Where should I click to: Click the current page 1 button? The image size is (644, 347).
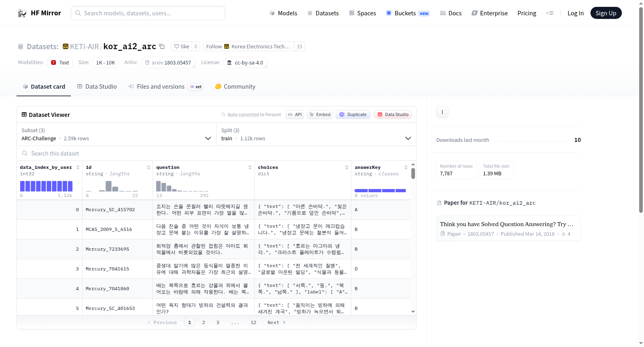190,322
